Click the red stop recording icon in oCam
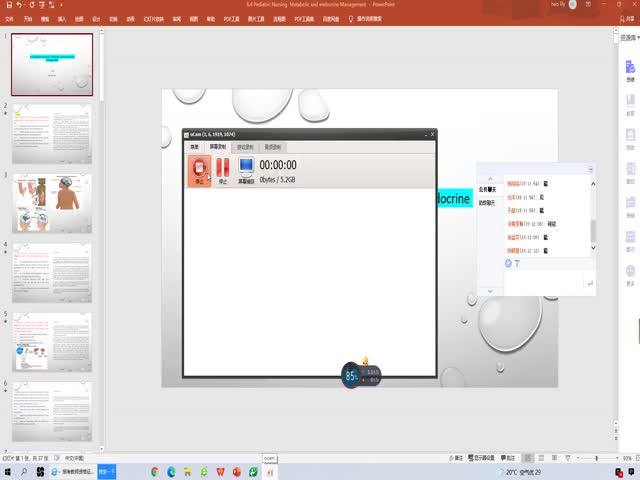This screenshot has height=480, width=640. point(199,169)
